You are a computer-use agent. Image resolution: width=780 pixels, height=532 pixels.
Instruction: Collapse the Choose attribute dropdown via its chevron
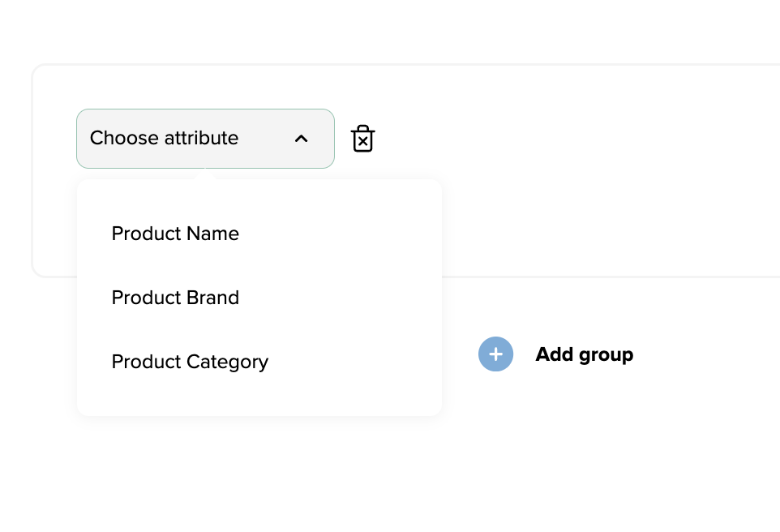[302, 139]
